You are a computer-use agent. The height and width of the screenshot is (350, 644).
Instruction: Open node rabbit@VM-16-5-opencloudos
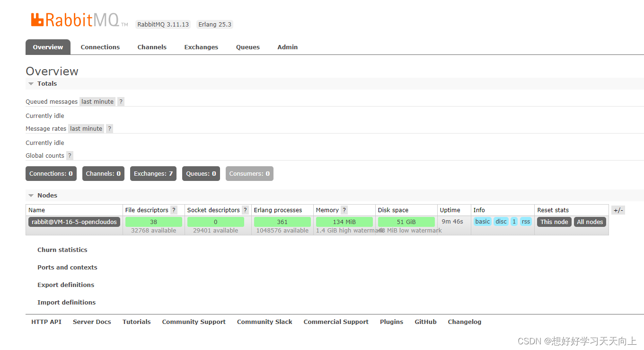tap(74, 222)
